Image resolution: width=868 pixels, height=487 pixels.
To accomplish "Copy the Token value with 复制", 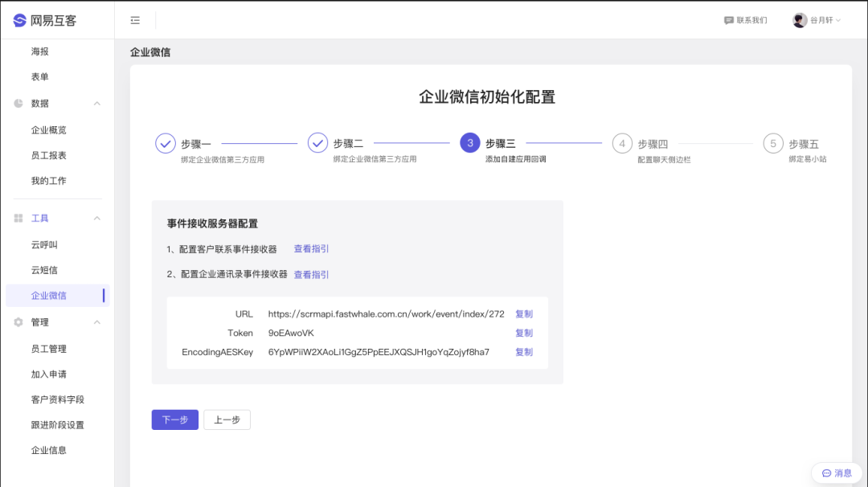I will (524, 334).
